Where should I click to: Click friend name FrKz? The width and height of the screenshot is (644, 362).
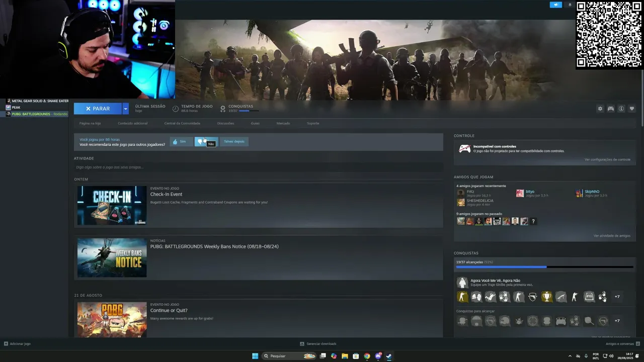(470, 192)
